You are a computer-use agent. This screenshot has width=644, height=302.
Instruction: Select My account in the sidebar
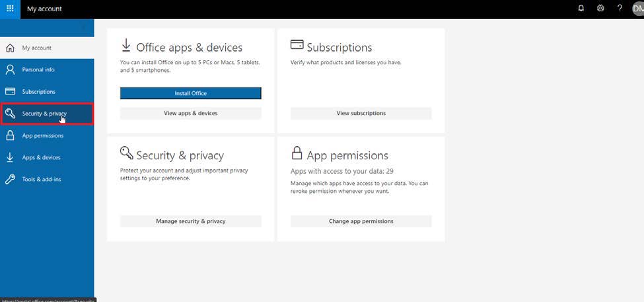pos(47,48)
